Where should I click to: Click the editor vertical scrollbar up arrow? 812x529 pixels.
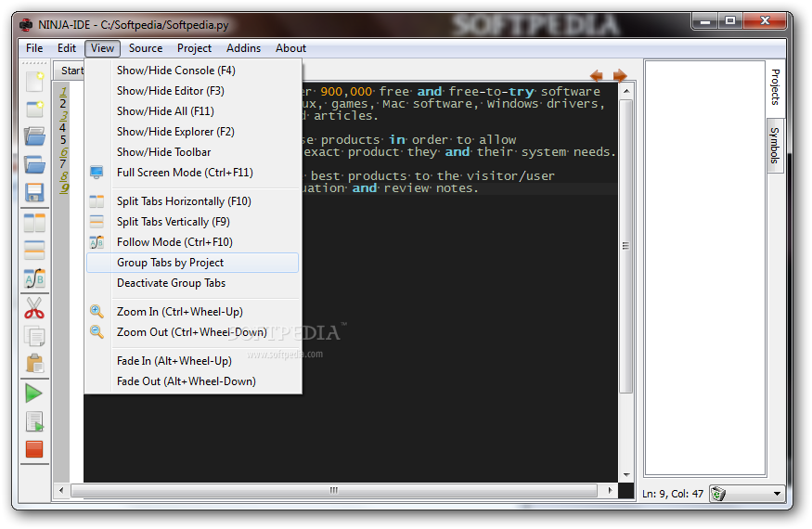click(x=626, y=91)
